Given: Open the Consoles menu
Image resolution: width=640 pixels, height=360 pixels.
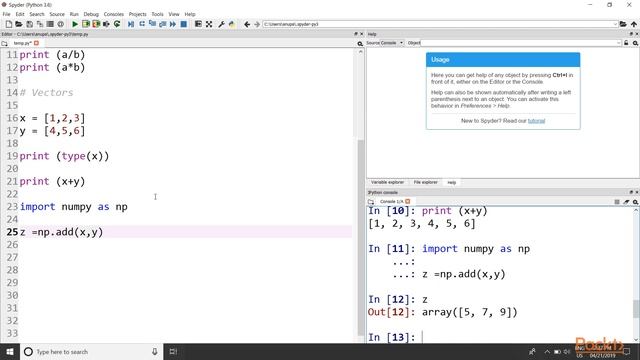Looking at the screenshot, I should point(113,14).
